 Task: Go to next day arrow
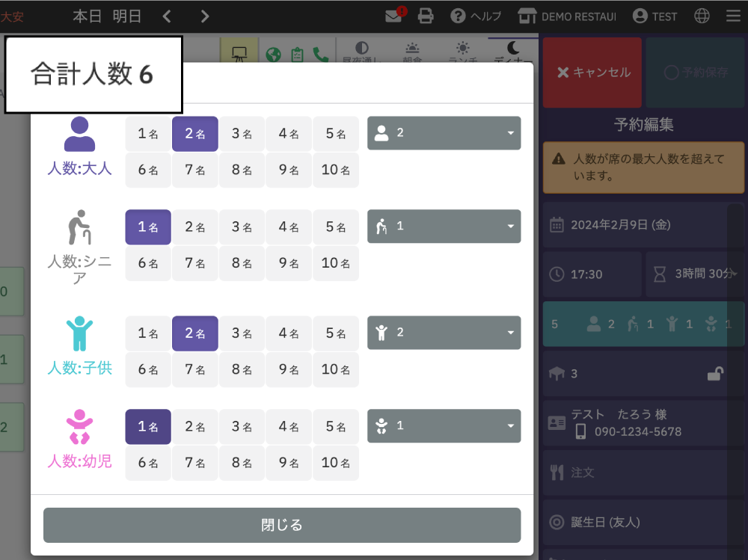(x=205, y=16)
